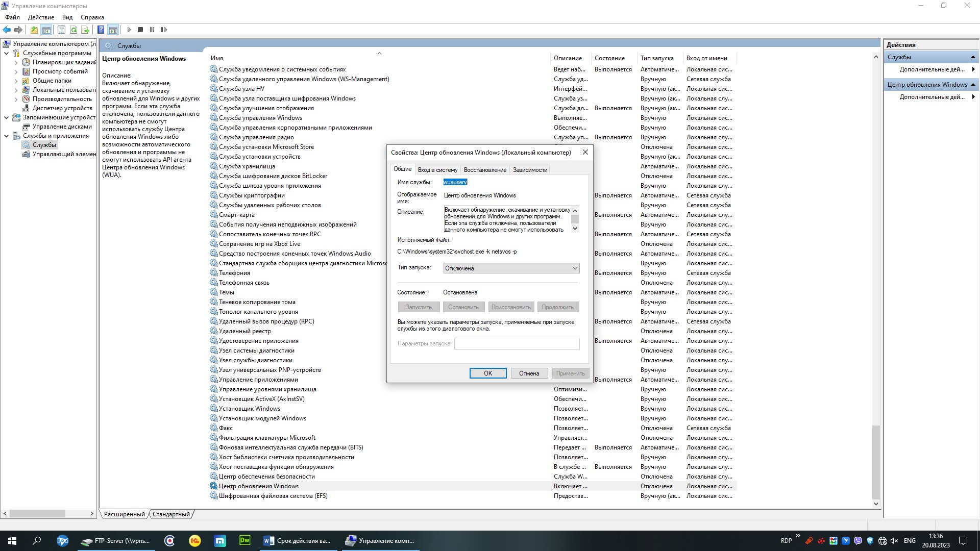Collapse the Службы actions section
Screen dimensions: 980x551
click(973, 57)
